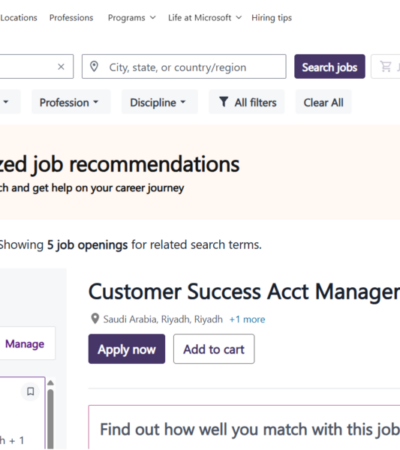400x450 pixels.
Task: Clear the keyword search field with X
Action: (61, 67)
